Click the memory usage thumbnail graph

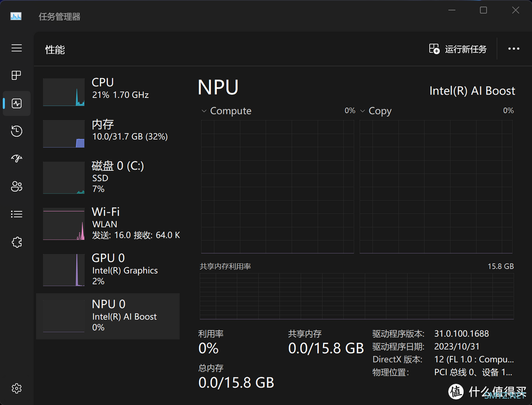[x=64, y=134]
